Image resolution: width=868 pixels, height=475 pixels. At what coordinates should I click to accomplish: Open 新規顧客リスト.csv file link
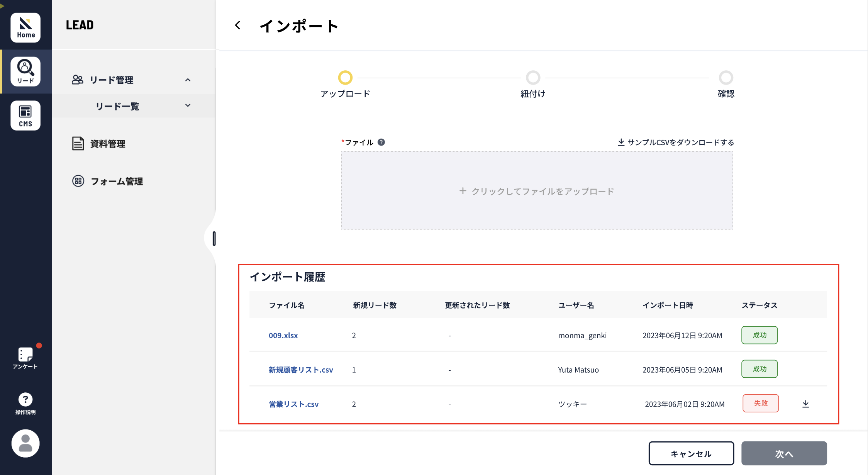[301, 370]
